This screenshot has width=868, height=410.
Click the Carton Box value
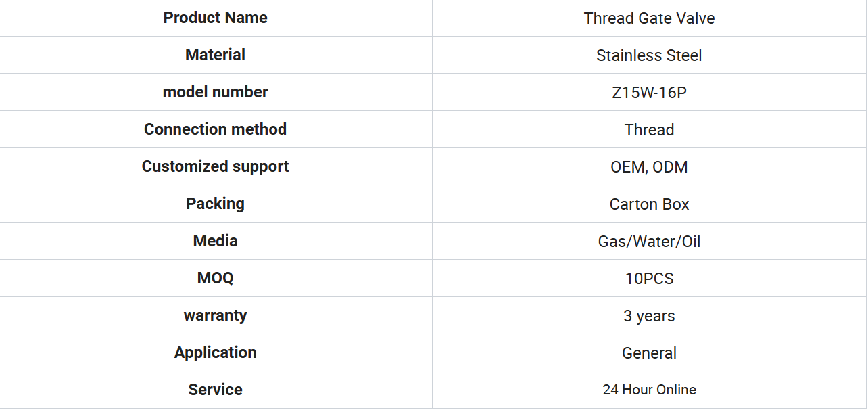[x=649, y=204]
